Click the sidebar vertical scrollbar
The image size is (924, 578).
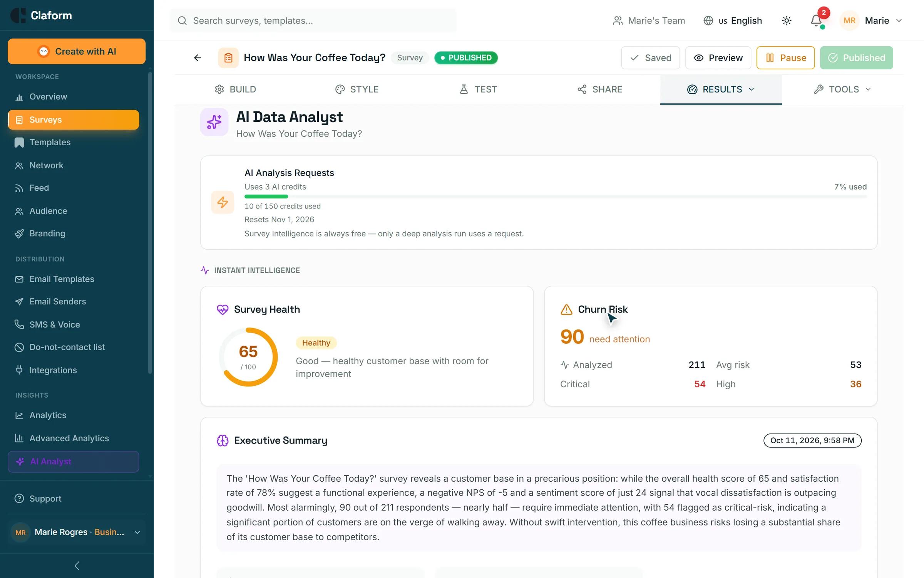pyautogui.click(x=150, y=223)
